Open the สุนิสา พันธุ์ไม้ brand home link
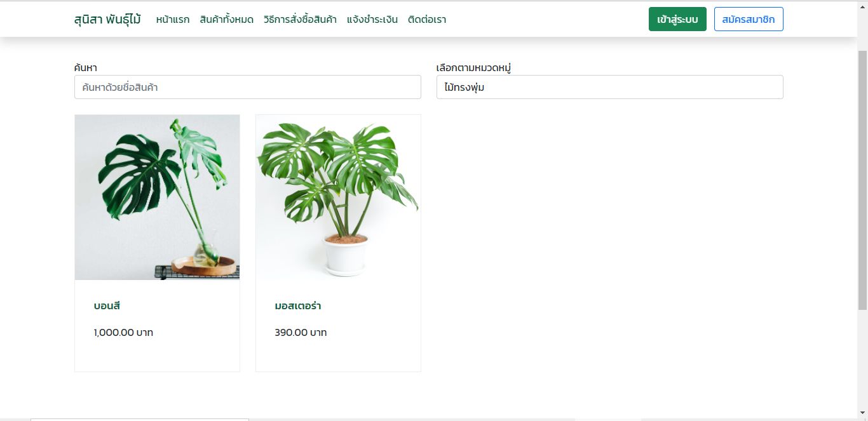Viewport: 868px width, 421px height. point(107,19)
